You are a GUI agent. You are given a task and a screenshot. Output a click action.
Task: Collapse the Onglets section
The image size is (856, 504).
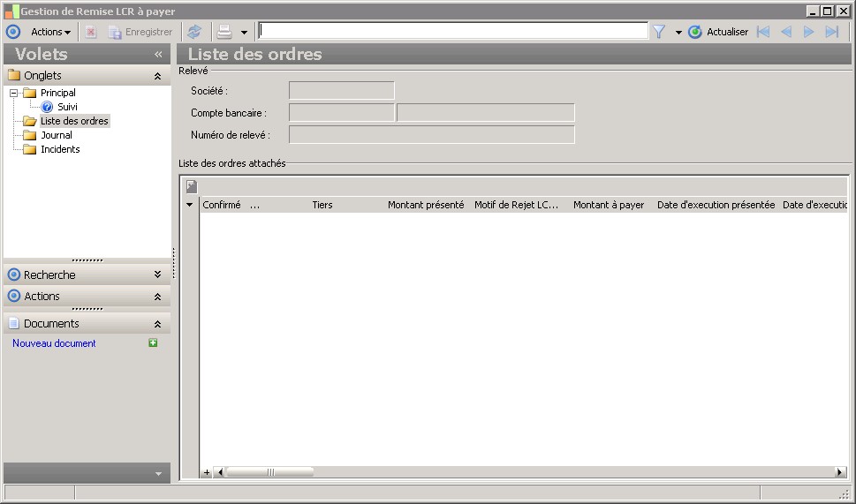157,76
